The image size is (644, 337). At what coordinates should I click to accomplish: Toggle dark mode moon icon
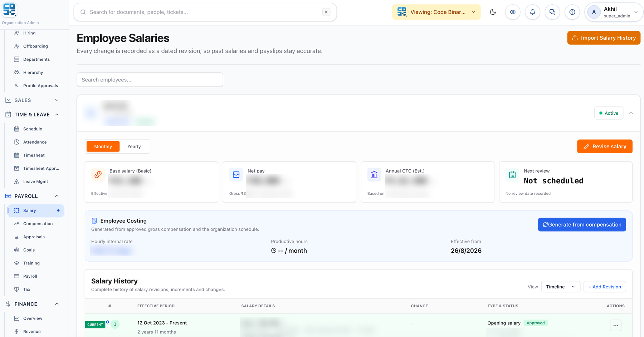coord(493,12)
